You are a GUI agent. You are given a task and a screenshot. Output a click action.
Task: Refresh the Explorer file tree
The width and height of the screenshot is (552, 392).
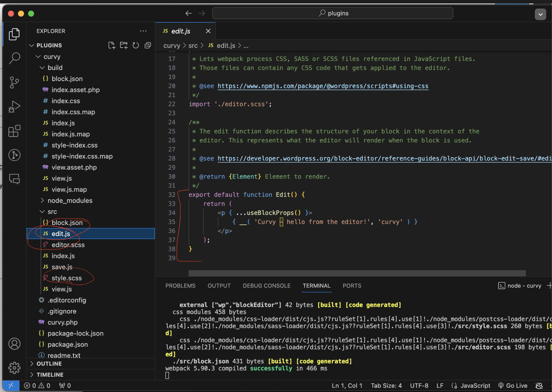click(x=136, y=45)
